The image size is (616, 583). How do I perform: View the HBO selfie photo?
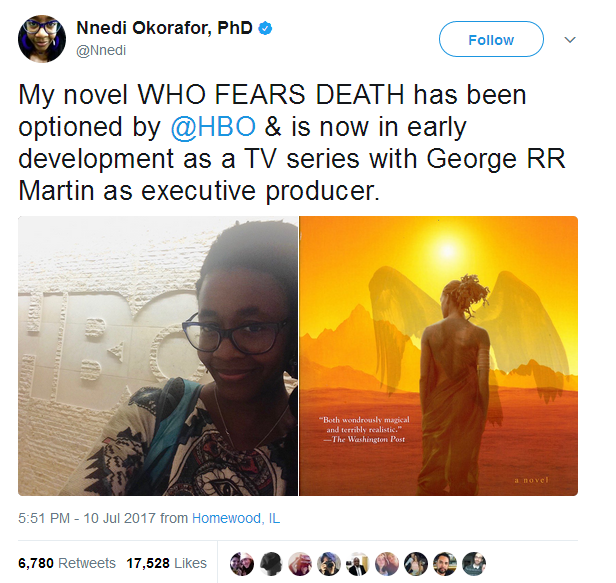158,356
